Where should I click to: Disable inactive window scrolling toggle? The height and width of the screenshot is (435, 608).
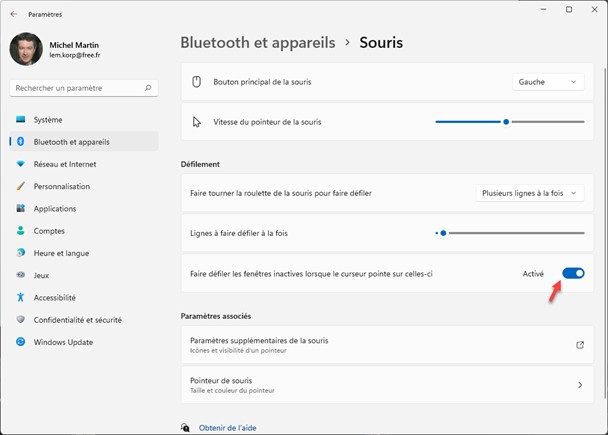tap(573, 273)
